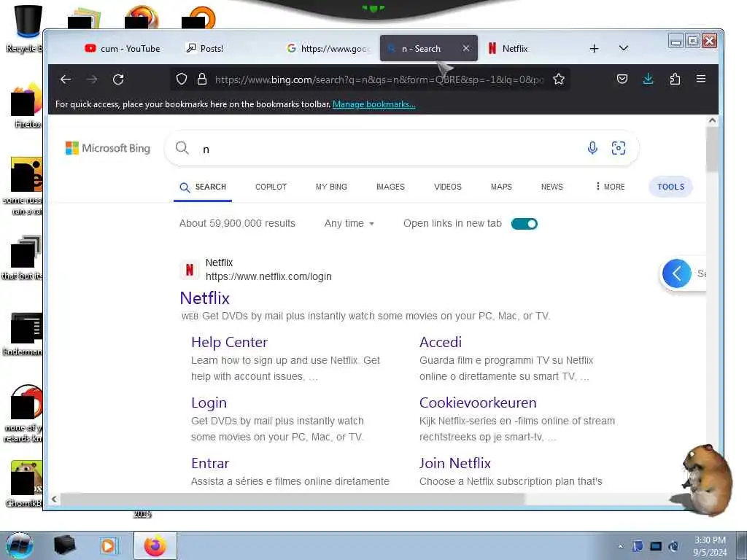Open the 'Any time' date filter dropdown

pyautogui.click(x=349, y=223)
